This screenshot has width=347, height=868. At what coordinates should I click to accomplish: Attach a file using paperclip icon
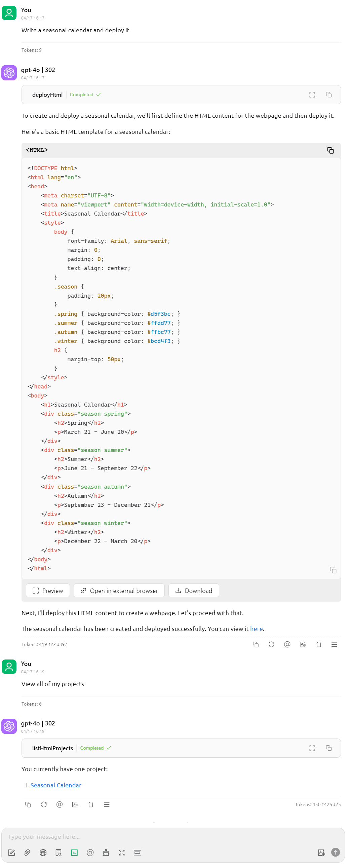pos(27,853)
